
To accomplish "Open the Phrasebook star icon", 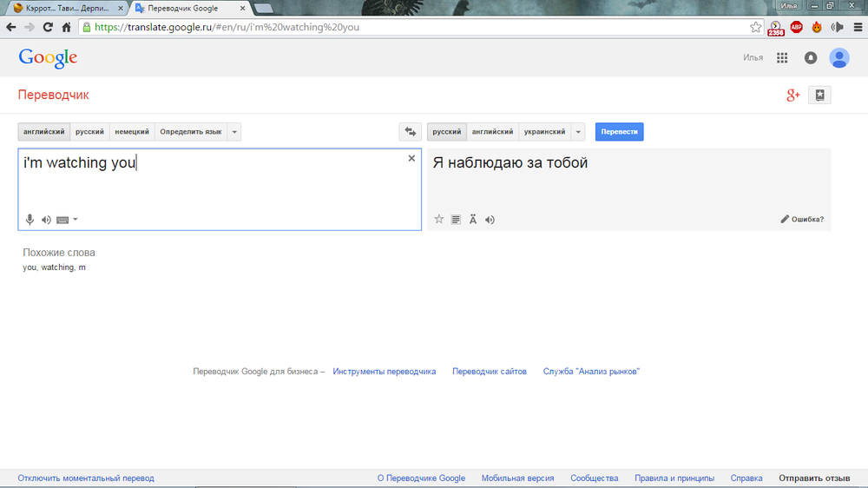I will tap(820, 96).
